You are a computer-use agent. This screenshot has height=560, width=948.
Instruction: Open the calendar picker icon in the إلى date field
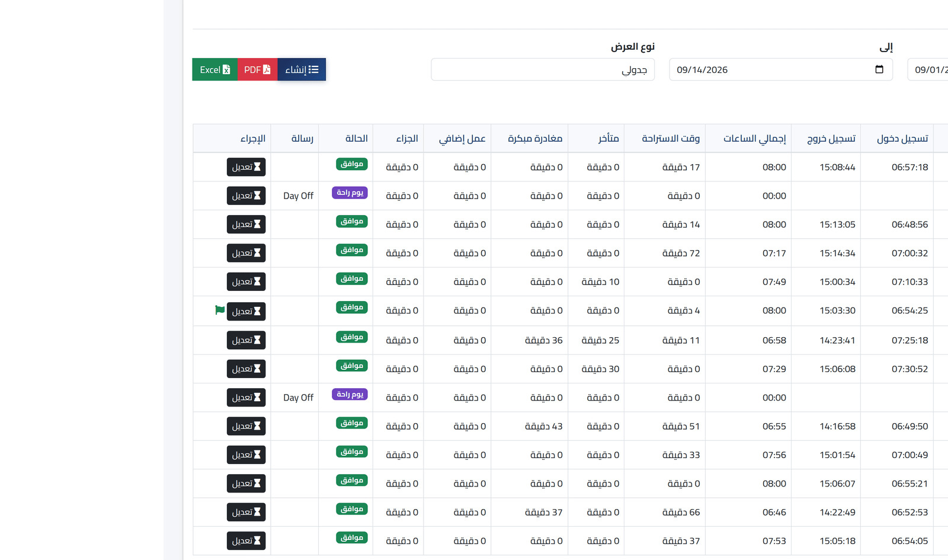tap(879, 69)
